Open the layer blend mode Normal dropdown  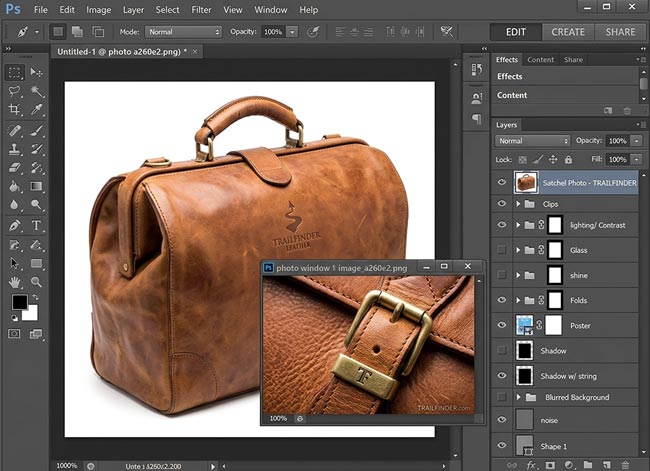click(x=533, y=141)
